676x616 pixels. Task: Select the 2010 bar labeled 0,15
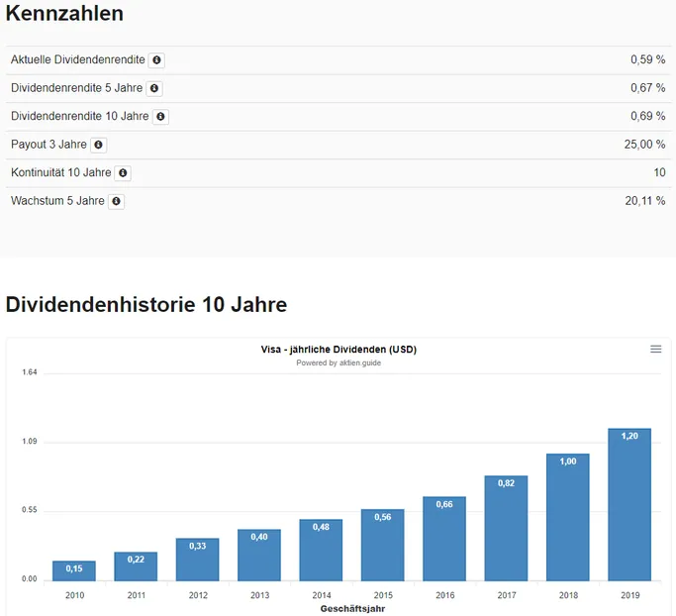74,570
